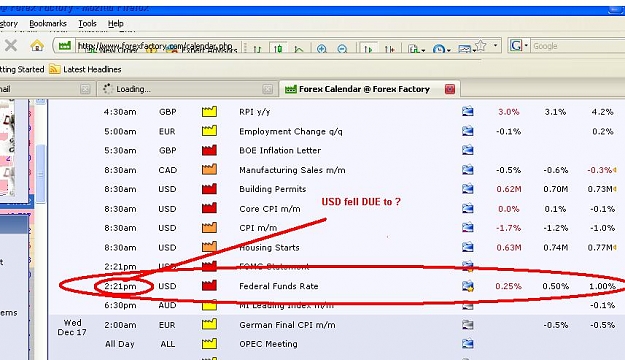The height and width of the screenshot is (360, 625).
Task: Open detail folder for Employment Change q/q
Action: [x=468, y=131]
